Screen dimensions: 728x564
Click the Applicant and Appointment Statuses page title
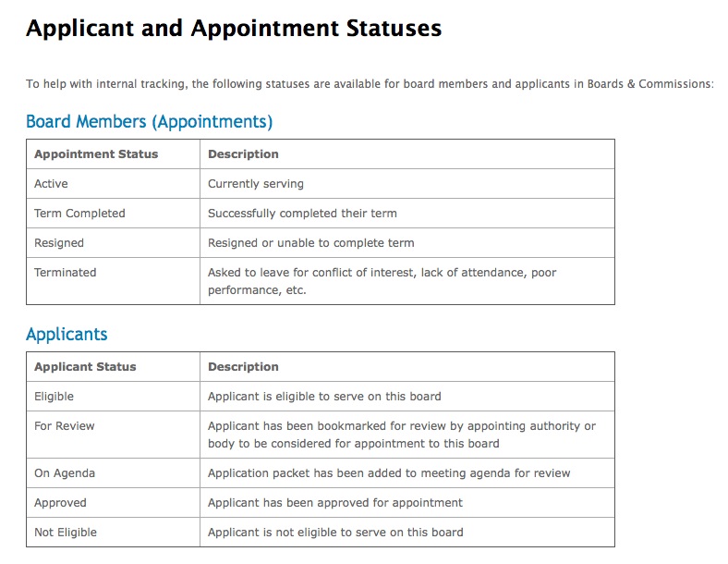click(234, 29)
